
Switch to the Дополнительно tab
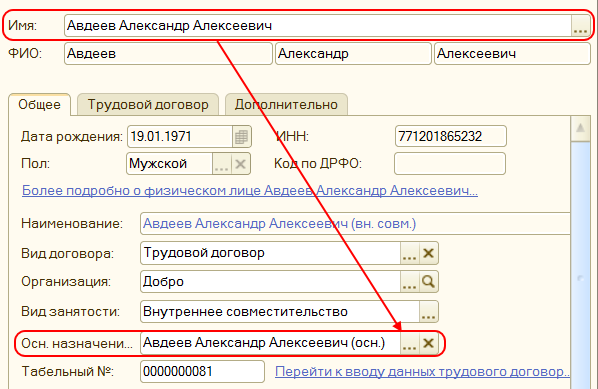(x=286, y=104)
